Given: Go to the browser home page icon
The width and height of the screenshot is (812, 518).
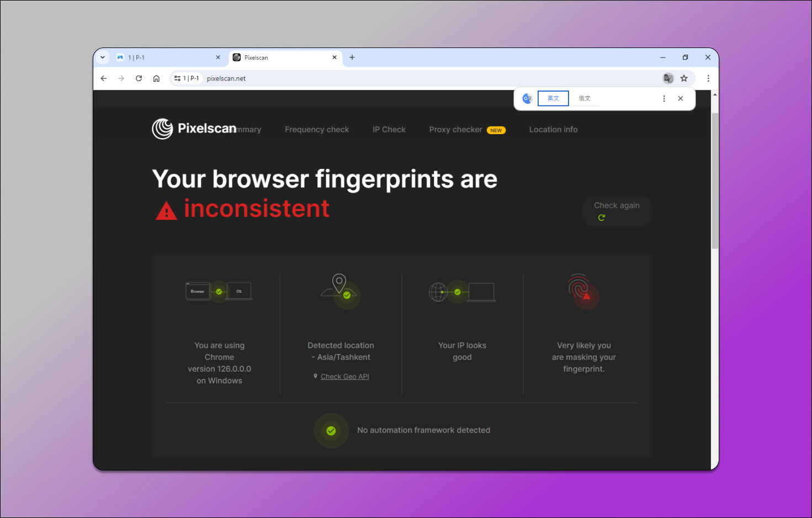Looking at the screenshot, I should [156, 78].
